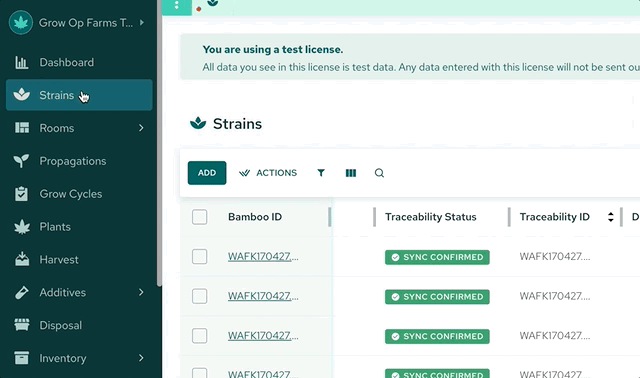The image size is (640, 378).
Task: Click the Additives dropper icon
Action: point(22,293)
